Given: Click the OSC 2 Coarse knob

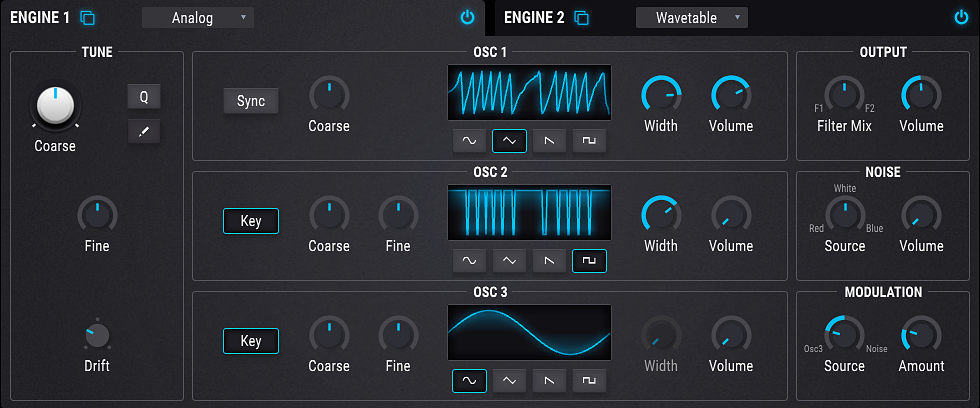Looking at the screenshot, I should pos(329,216).
